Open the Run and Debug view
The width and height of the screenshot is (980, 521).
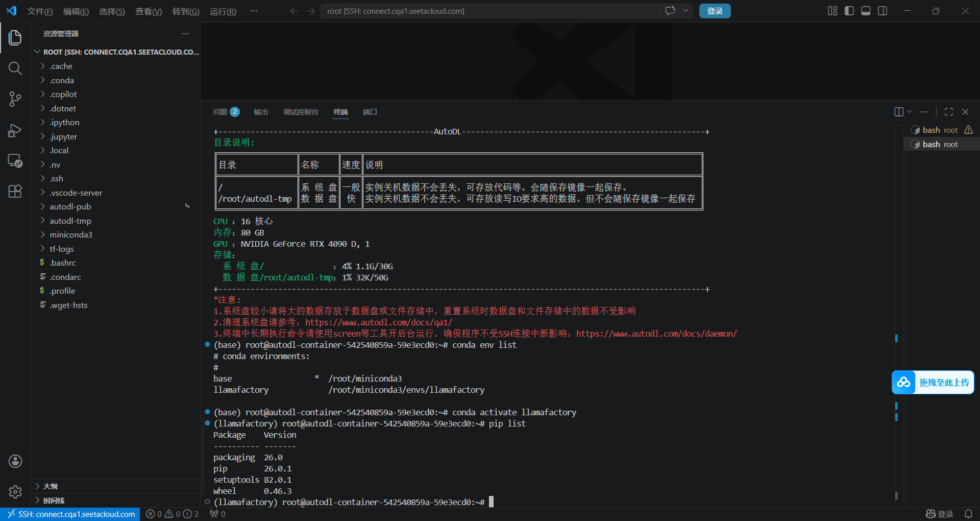pos(15,130)
